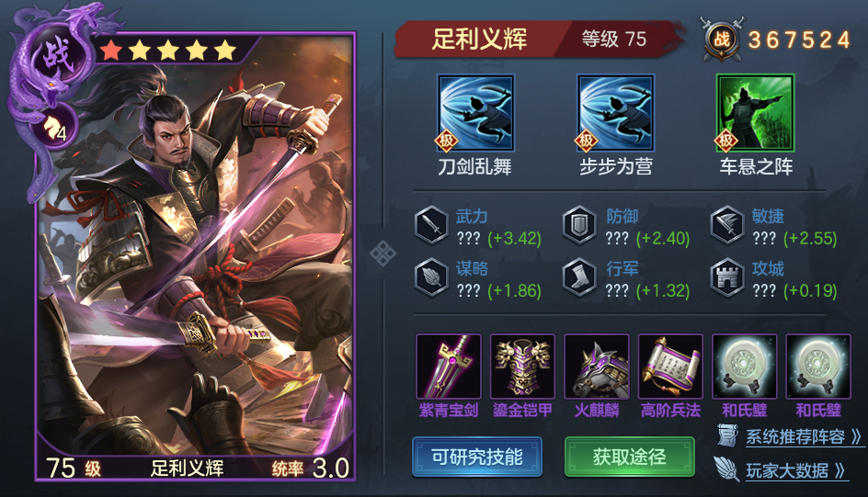Select the first 和氏璧 jade item
Image resolution: width=868 pixels, height=497 pixels.
pos(745,366)
